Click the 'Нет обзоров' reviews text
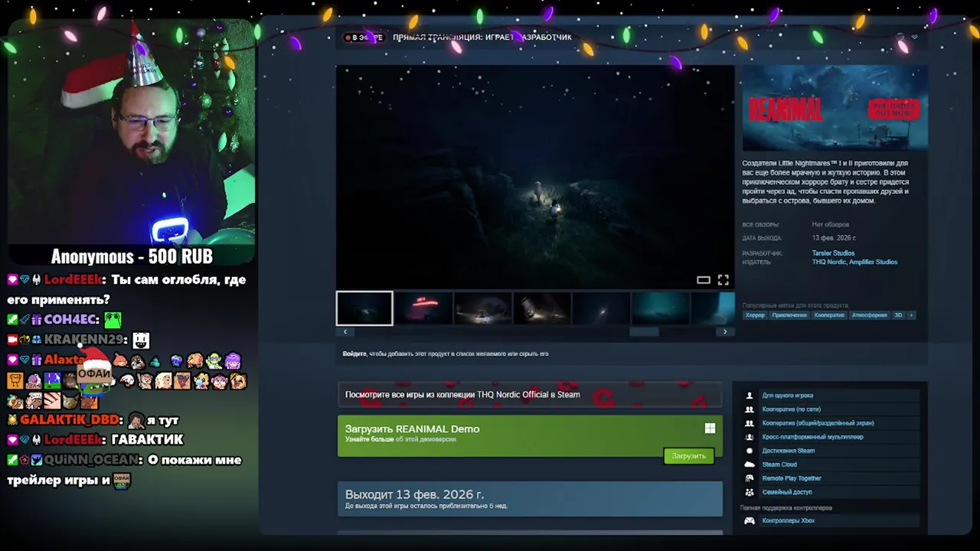This screenshot has width=980, height=551. tap(830, 225)
